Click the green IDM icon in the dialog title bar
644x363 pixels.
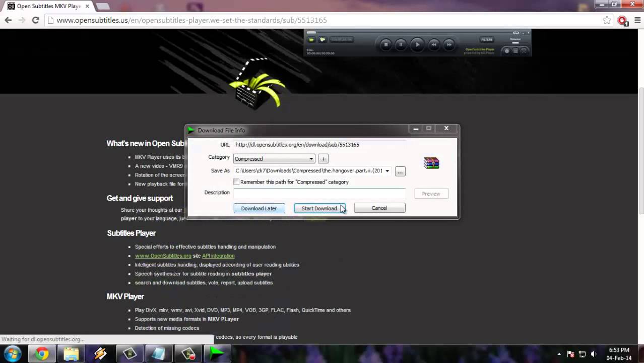pyautogui.click(x=191, y=130)
